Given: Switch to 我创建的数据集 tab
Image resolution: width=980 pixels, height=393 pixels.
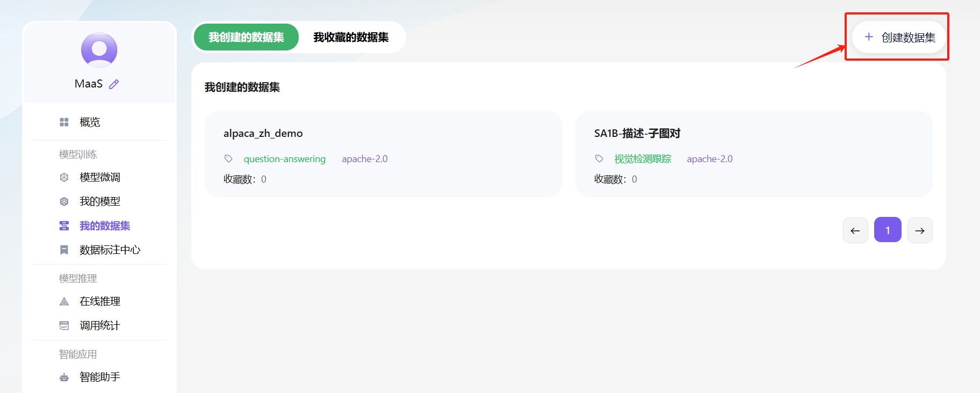Looking at the screenshot, I should tap(246, 37).
